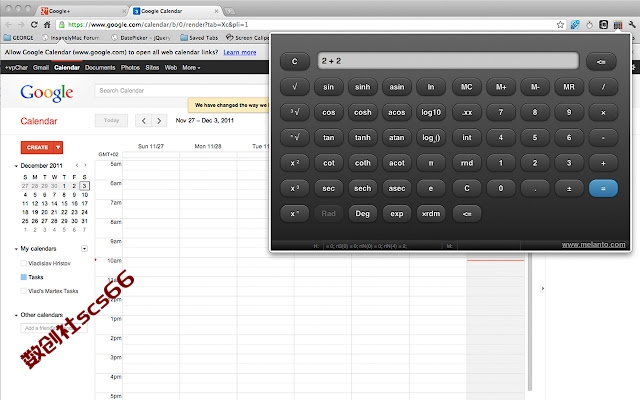Toggle the Tasks calendar checkbox
This screenshot has height=400, width=640.
pyautogui.click(x=24, y=277)
